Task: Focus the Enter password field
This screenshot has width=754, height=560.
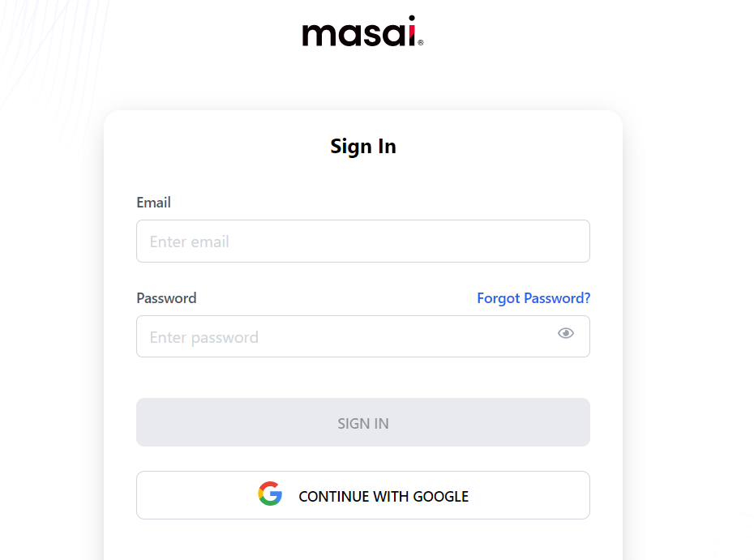Action: click(x=341, y=336)
